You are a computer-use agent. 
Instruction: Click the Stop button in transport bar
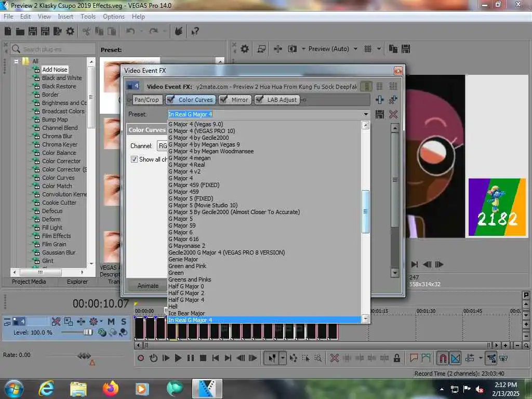(x=203, y=358)
